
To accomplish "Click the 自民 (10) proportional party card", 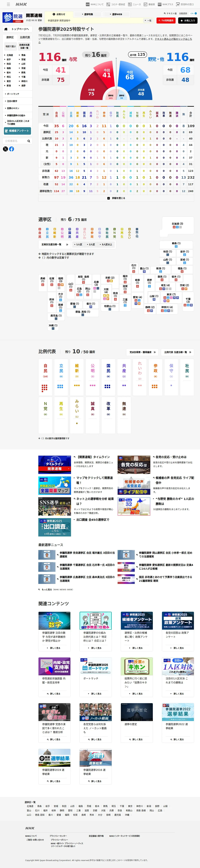I will click(x=45, y=377).
